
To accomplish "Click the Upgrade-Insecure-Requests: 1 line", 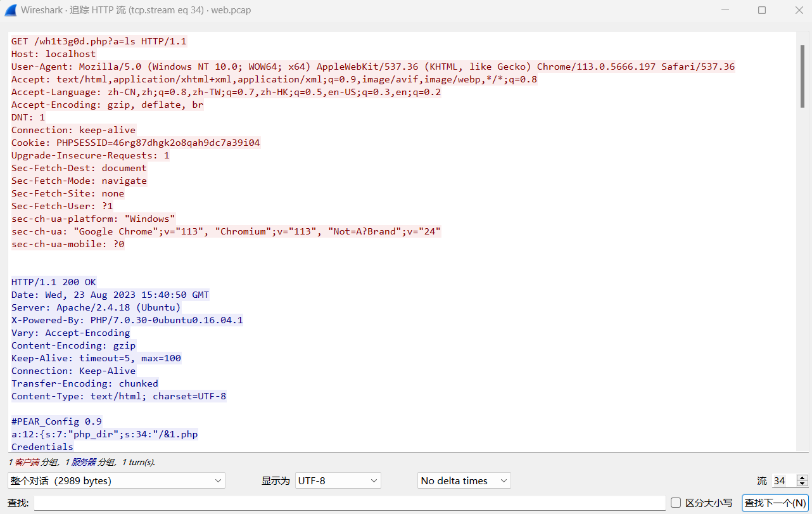I will click(x=91, y=155).
